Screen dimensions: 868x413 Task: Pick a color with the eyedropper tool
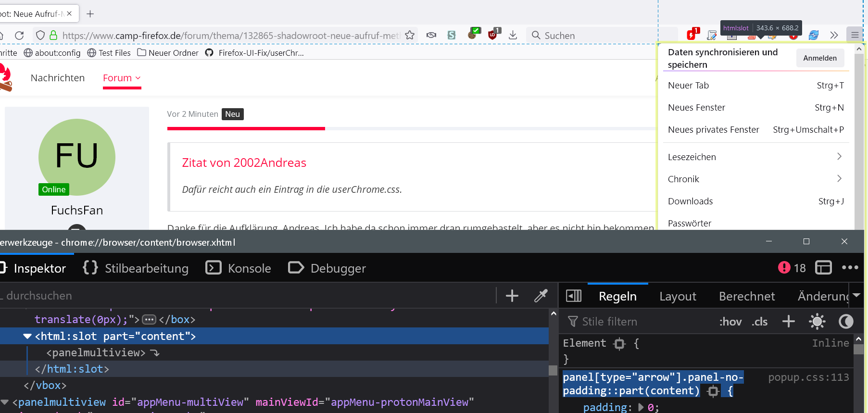click(541, 296)
